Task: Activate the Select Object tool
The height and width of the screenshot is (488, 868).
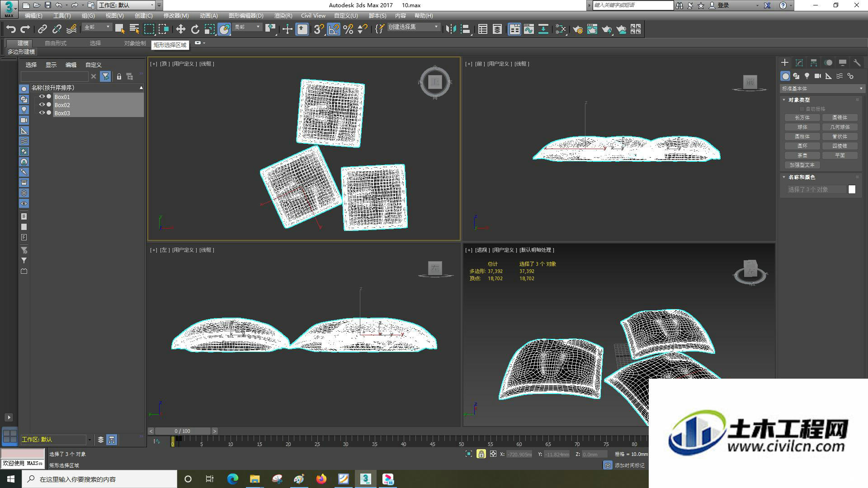Action: (x=120, y=29)
